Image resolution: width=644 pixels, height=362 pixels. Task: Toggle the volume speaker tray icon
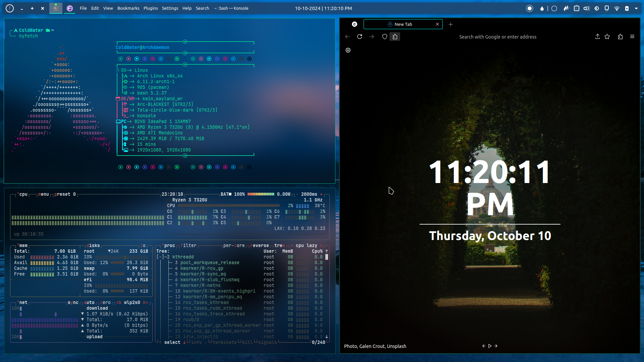click(x=586, y=8)
